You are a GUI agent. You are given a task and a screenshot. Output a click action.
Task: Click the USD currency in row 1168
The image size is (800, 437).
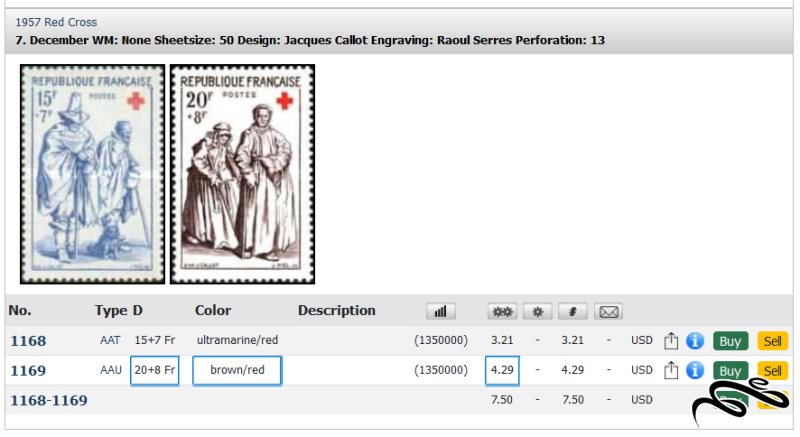(x=642, y=340)
